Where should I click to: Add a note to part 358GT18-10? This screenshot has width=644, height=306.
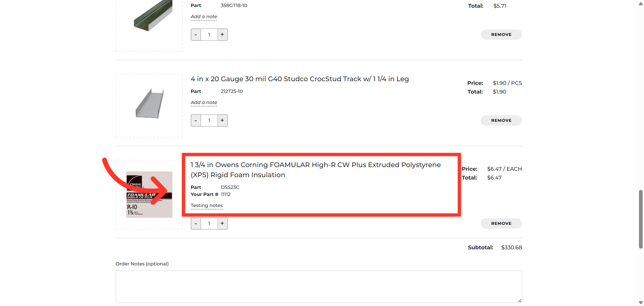pos(204,16)
